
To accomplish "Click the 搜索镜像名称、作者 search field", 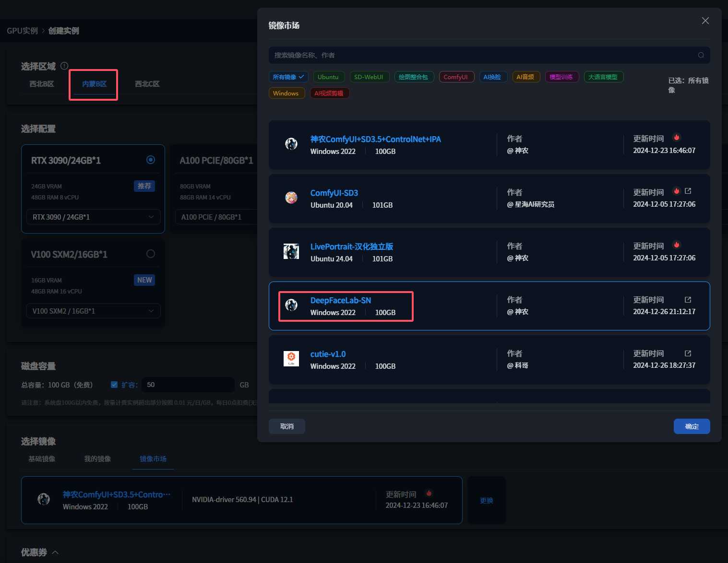I will click(489, 55).
